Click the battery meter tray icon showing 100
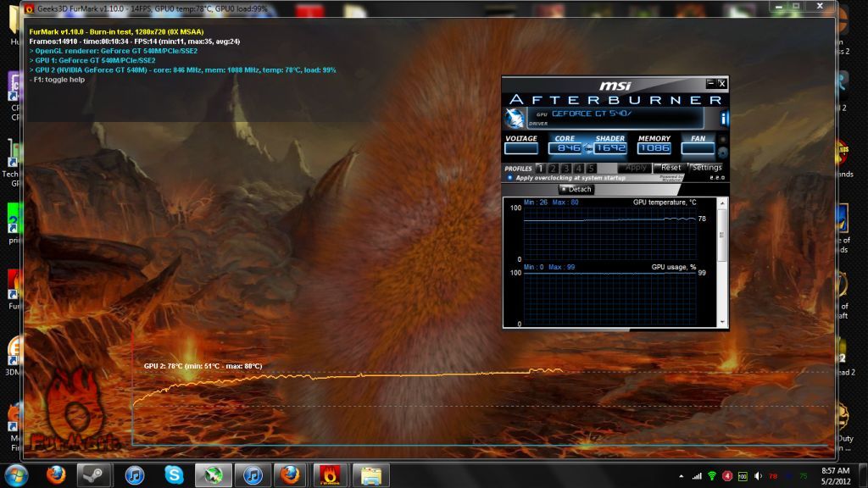Image resolution: width=868 pixels, height=488 pixels. tap(743, 476)
